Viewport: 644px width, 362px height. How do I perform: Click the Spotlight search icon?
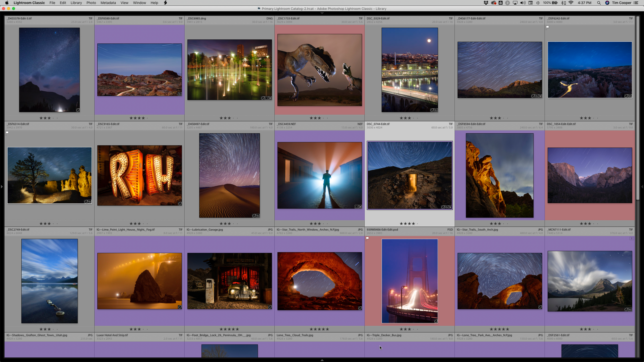pos(599,3)
